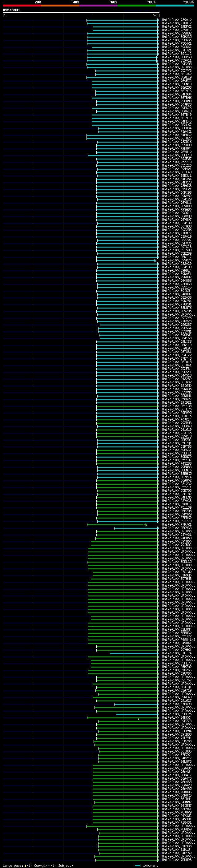Open hit UniRef100_Q39010
This screenshot has width=197, height=868.
pos(177,20)
